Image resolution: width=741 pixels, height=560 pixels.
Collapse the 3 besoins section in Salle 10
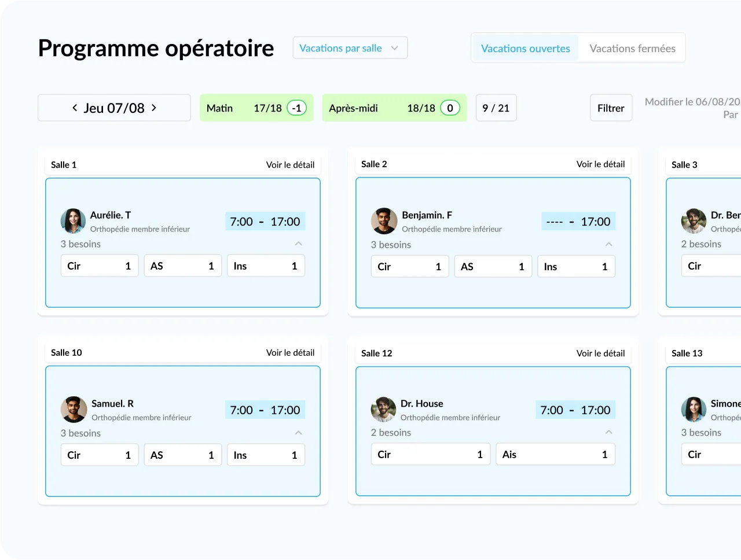(299, 433)
